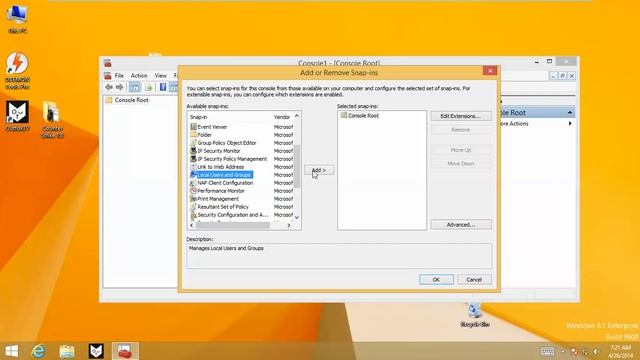The image size is (640, 360).
Task: Select the folder icon on the desktop
Action: pyautogui.click(x=52, y=119)
